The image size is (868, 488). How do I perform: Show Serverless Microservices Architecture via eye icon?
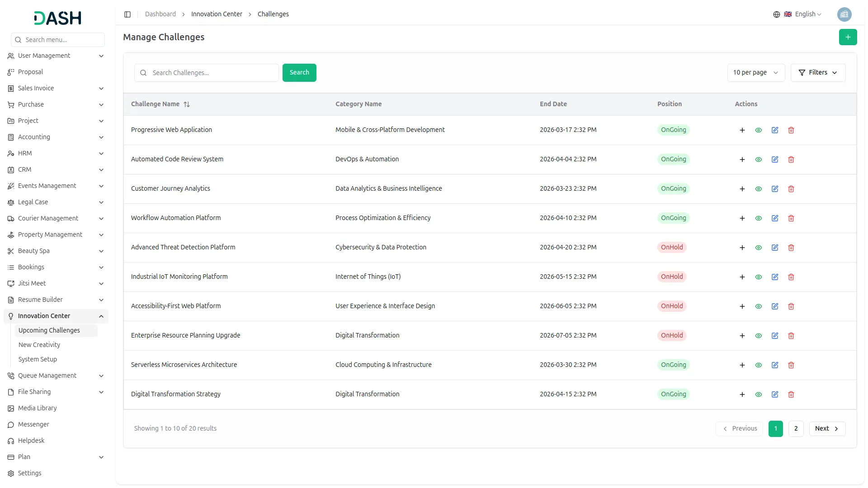(758, 365)
